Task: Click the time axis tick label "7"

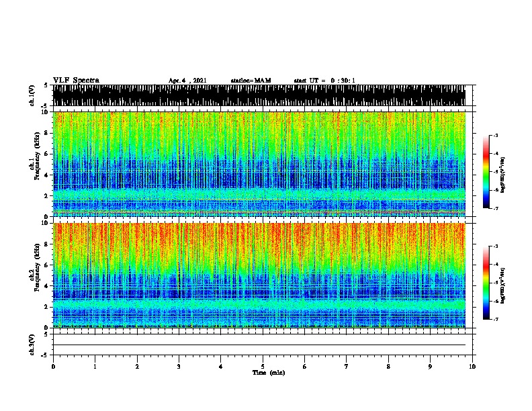Action: (347, 367)
